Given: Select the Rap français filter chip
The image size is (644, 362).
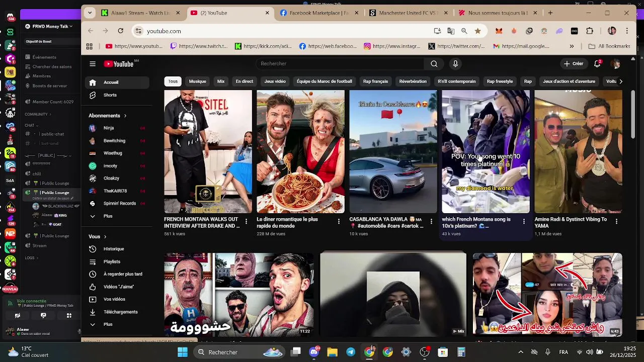Looking at the screenshot, I should click(x=375, y=81).
